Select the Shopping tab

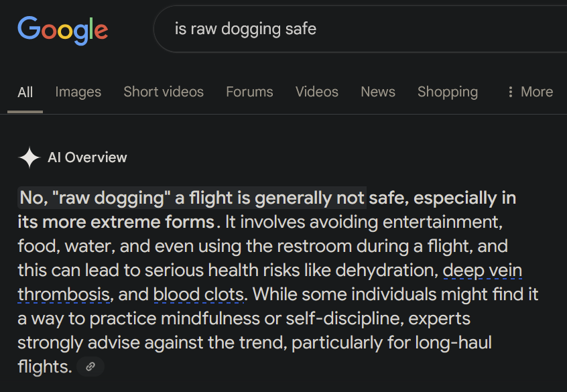point(448,92)
